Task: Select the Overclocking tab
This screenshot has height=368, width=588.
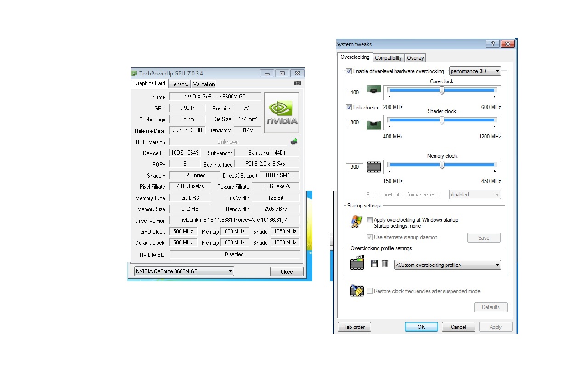Action: [x=355, y=57]
